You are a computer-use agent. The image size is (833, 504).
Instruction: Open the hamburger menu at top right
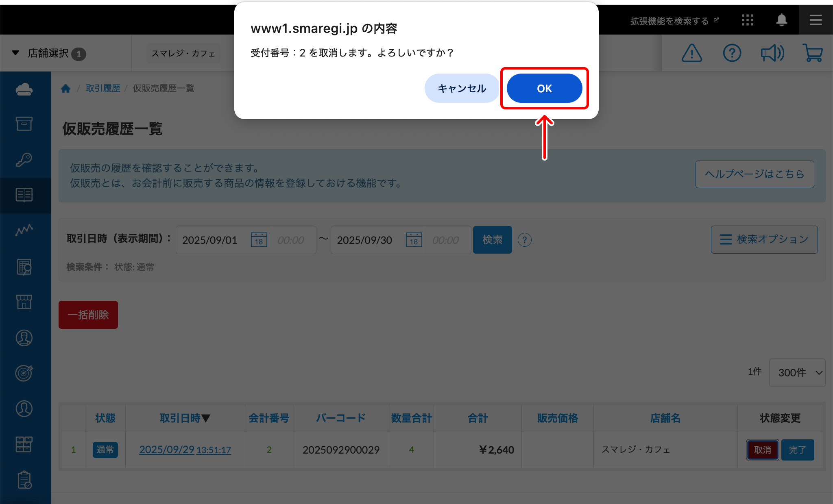pos(816,20)
